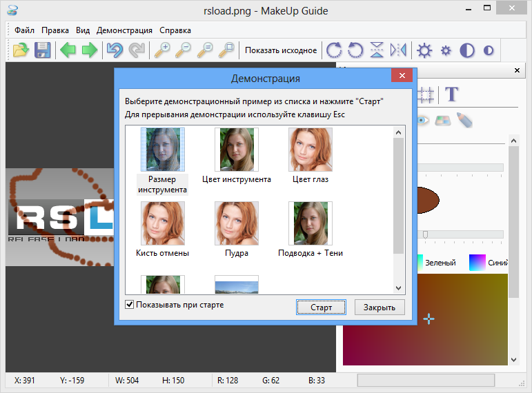Rotate image counterclockwise
Screen dimensions: 532x393
355,50
